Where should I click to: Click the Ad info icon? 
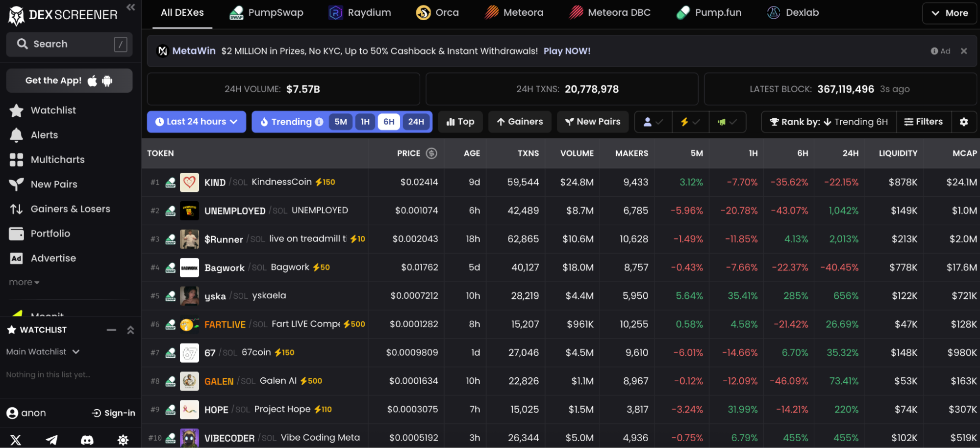934,51
